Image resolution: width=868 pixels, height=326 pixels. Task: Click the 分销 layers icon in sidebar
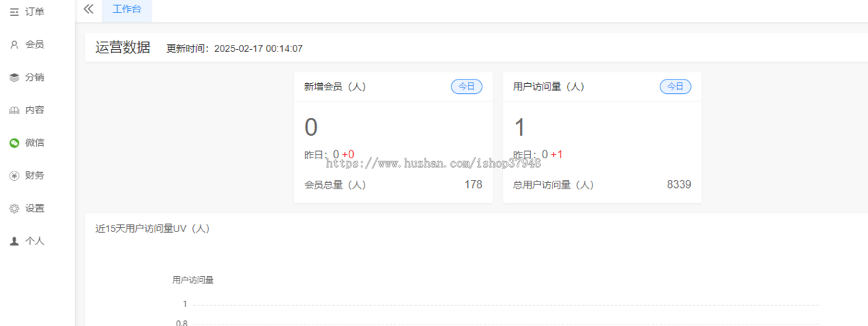[14, 77]
